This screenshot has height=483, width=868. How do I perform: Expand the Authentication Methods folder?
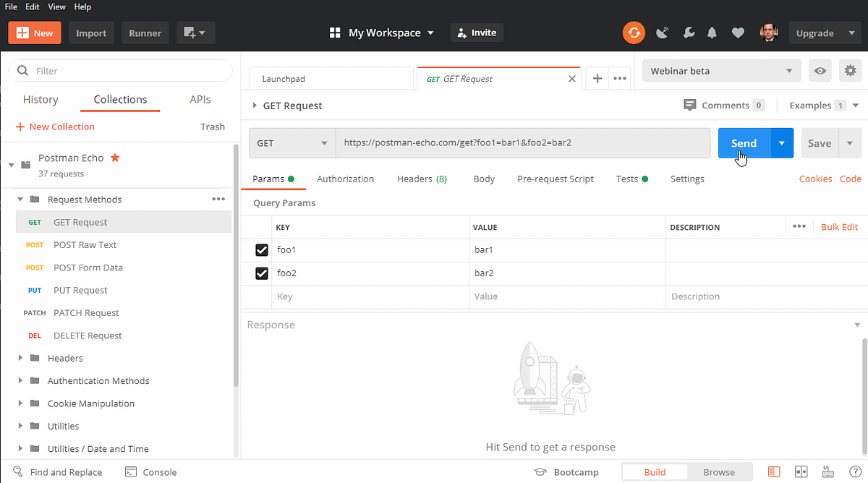click(x=20, y=380)
